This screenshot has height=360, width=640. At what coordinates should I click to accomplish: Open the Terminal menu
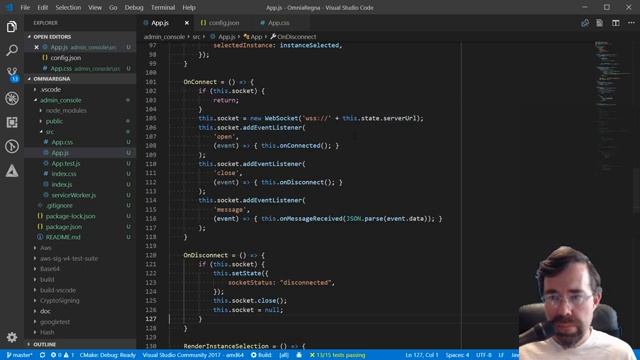pos(163,7)
